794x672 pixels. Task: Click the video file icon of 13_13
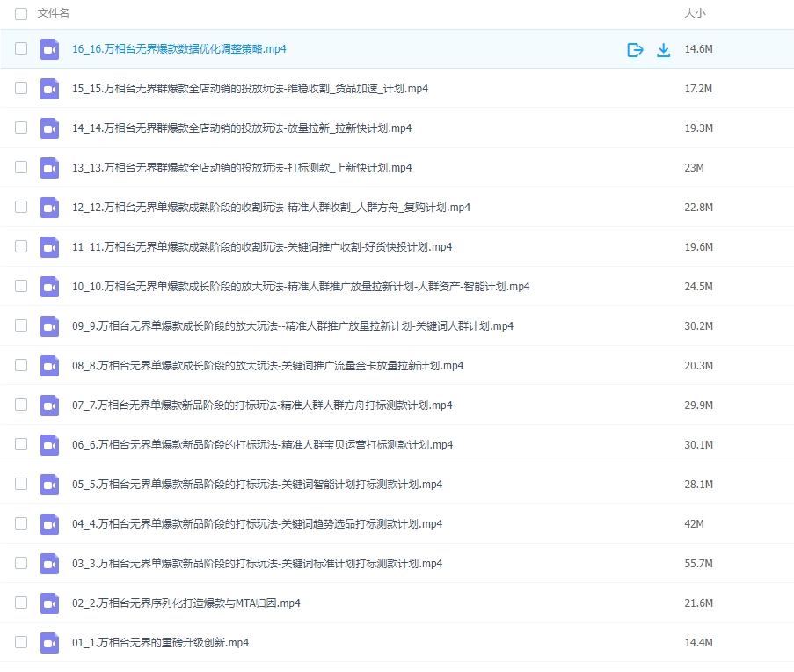(x=49, y=168)
